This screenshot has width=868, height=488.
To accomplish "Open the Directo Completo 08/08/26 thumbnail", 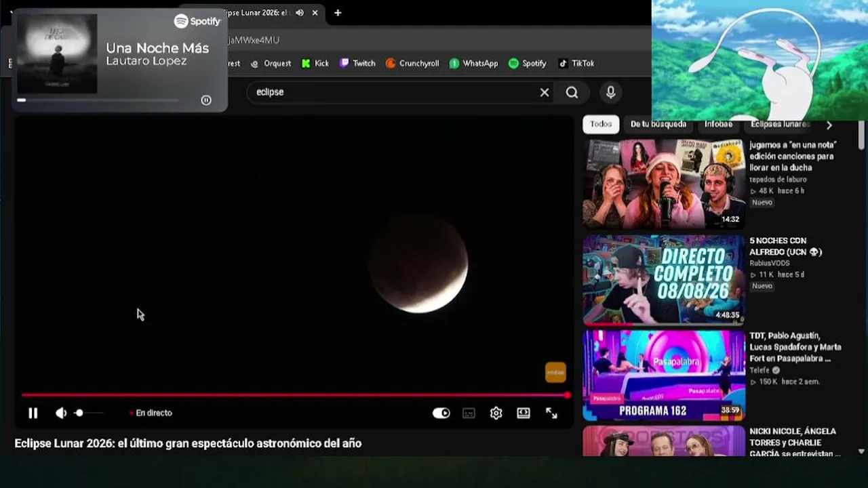I will point(664,280).
